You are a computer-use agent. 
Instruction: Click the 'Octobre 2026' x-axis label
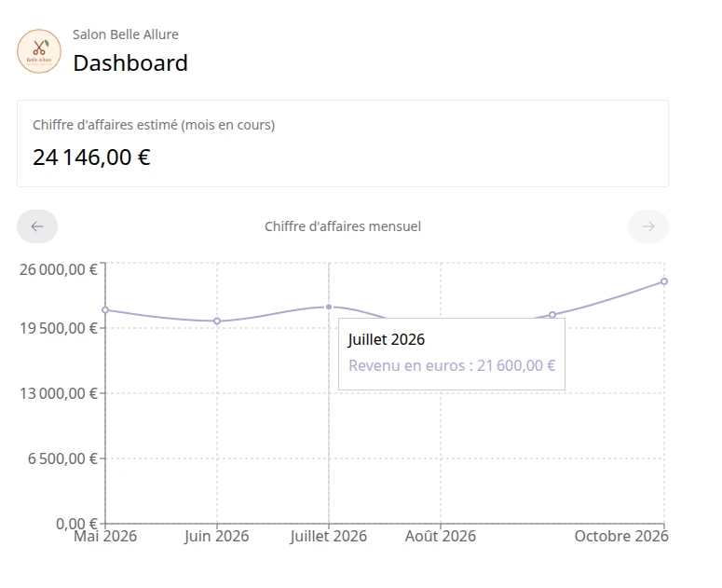(x=621, y=536)
